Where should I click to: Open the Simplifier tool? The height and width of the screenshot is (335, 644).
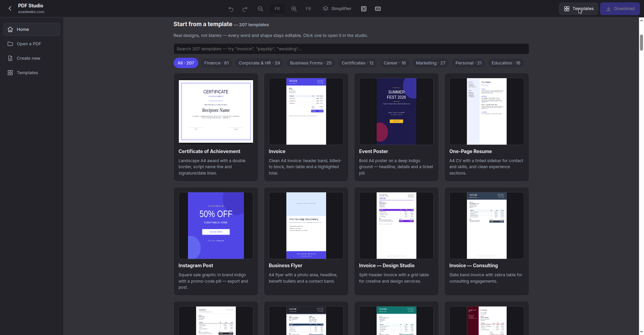tap(337, 9)
